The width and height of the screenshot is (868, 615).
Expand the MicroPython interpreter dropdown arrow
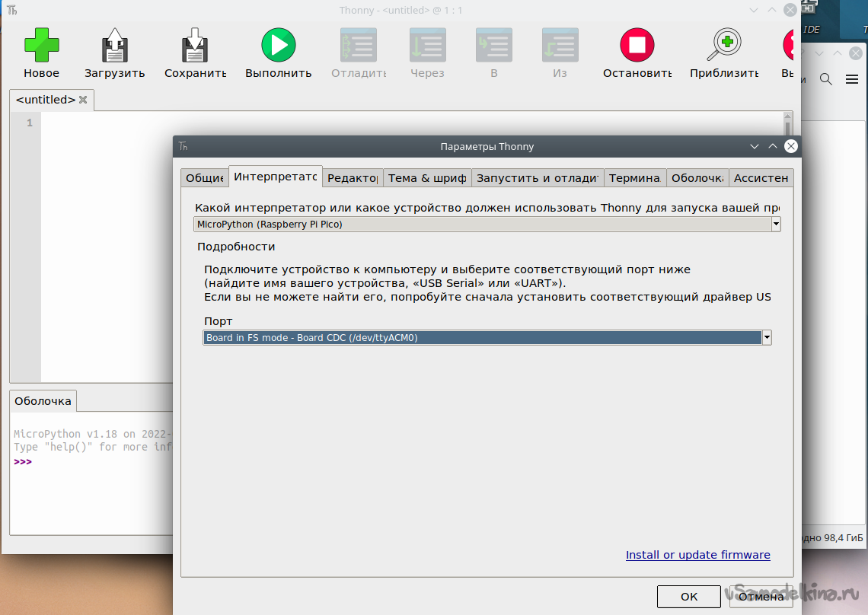point(776,225)
